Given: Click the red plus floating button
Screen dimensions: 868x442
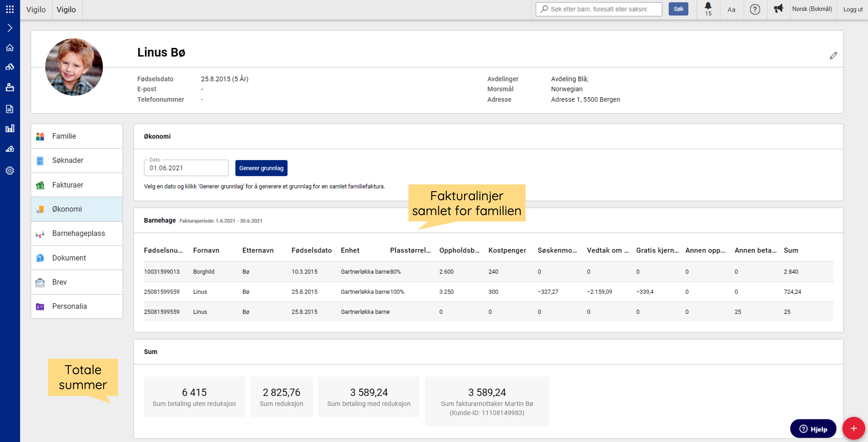Looking at the screenshot, I should coord(853,428).
